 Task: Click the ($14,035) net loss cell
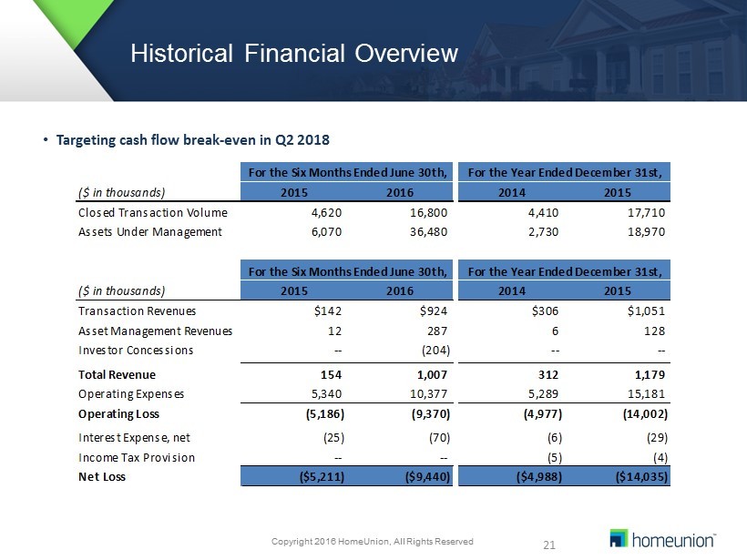point(636,475)
